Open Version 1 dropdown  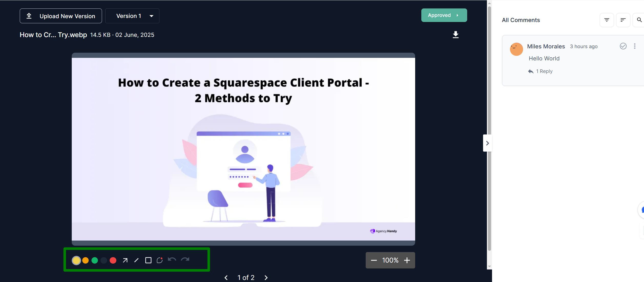coord(132,16)
